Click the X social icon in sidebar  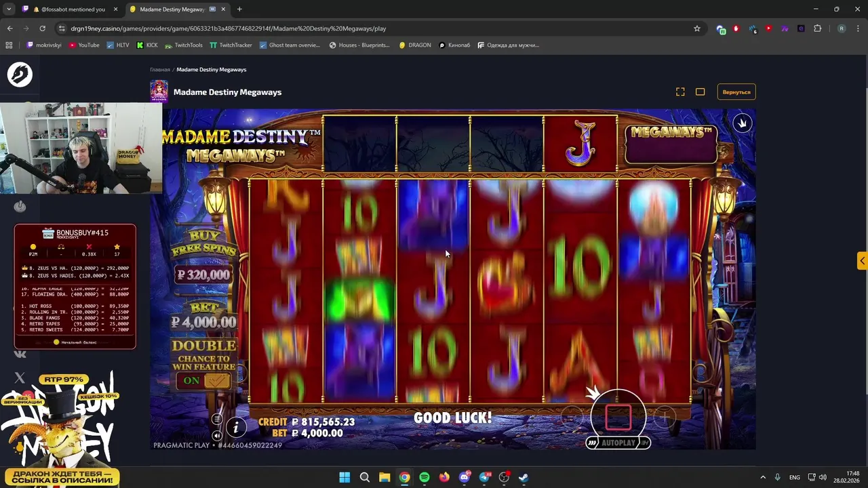click(x=20, y=378)
